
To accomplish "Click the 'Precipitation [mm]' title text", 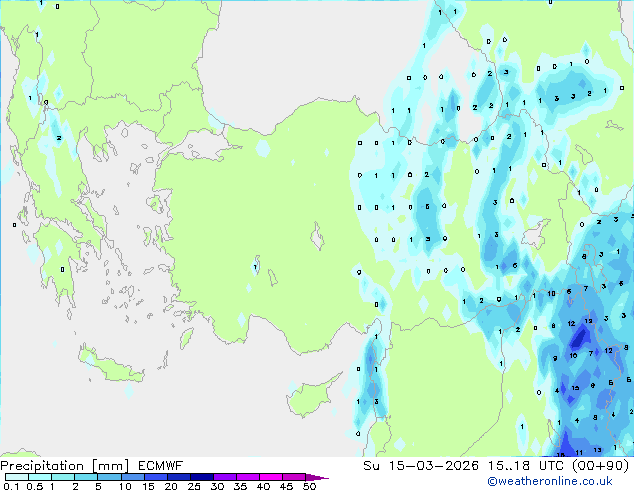I will pos(65,466).
